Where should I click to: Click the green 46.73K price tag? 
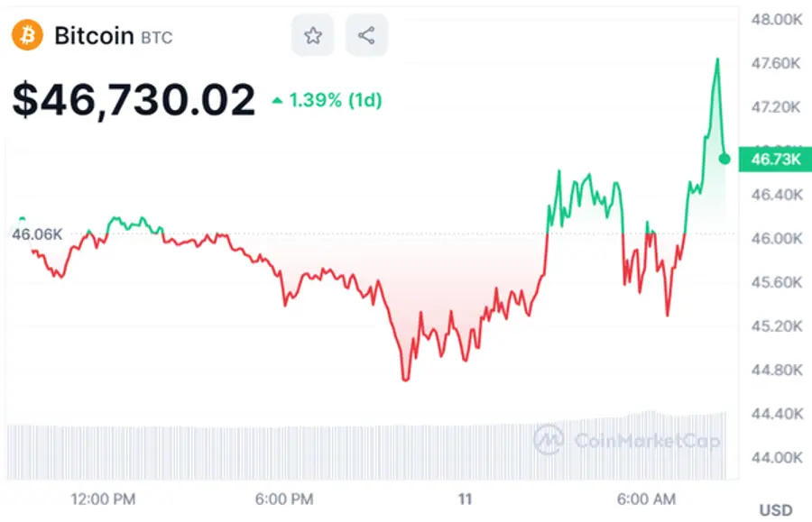[775, 160]
